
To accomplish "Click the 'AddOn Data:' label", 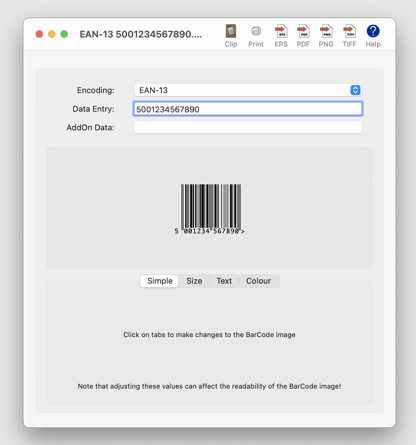I will (x=90, y=128).
